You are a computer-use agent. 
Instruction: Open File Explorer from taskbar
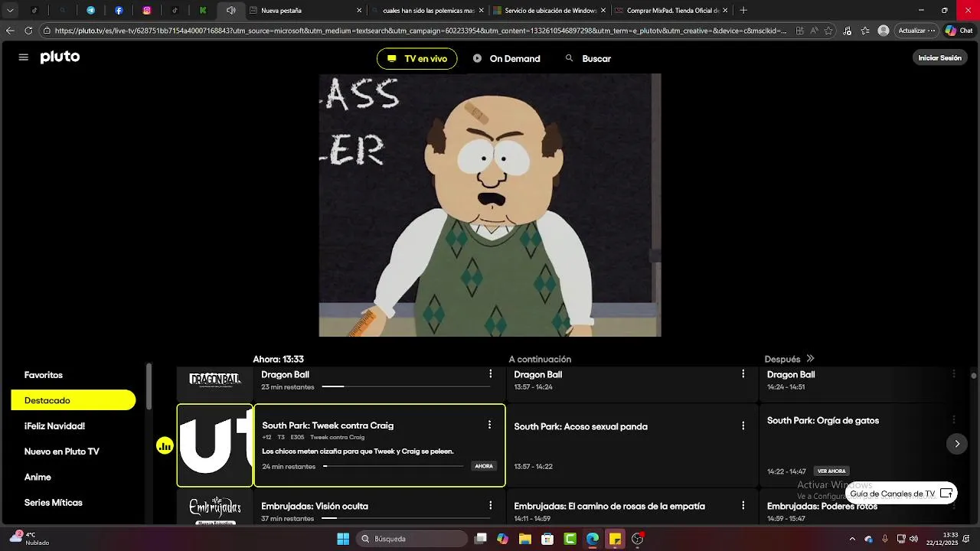[525, 539]
